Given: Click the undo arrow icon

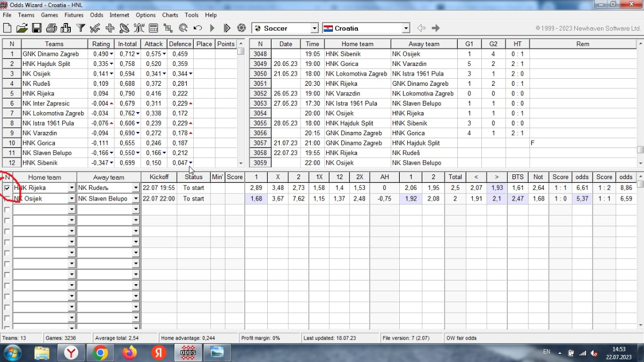Looking at the screenshot, I should [x=197, y=28].
